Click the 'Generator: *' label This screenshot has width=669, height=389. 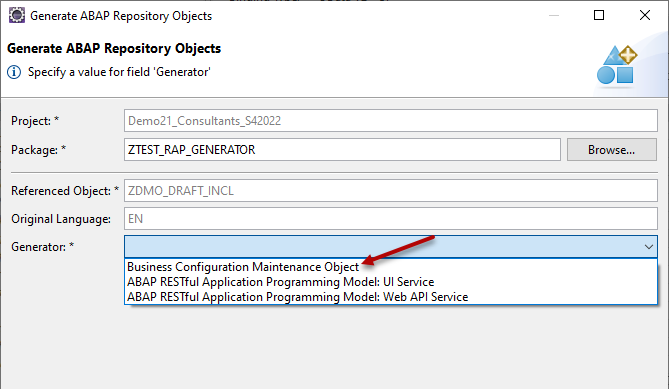43,247
